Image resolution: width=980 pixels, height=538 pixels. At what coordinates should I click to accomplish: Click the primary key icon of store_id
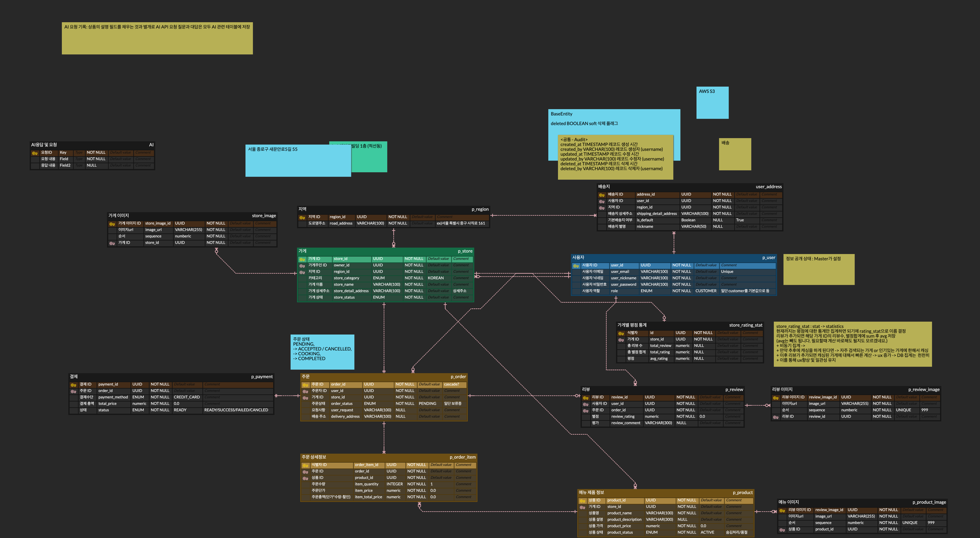(x=302, y=259)
